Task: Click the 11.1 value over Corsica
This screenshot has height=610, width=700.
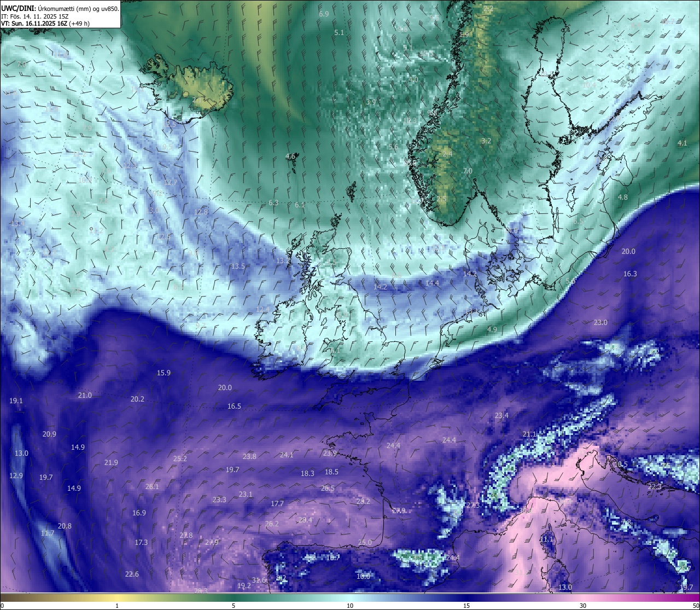Action: pyautogui.click(x=546, y=539)
